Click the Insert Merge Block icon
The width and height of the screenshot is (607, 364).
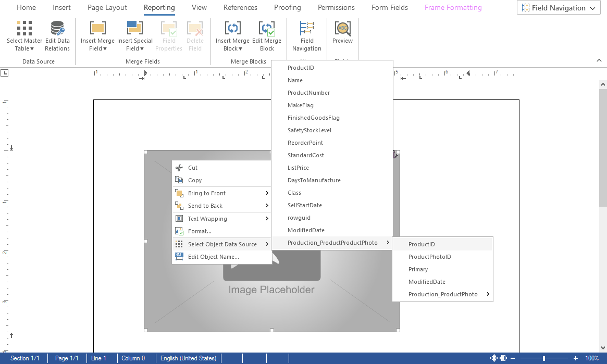tap(233, 28)
